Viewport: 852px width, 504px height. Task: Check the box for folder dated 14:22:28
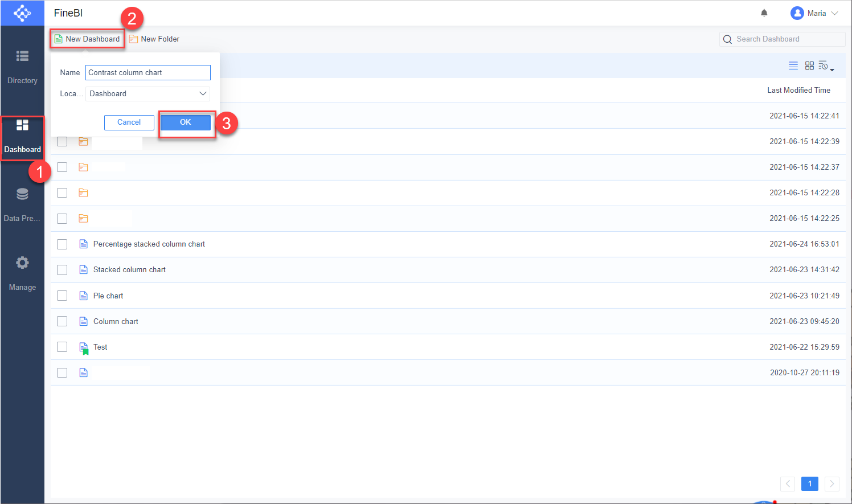point(62,192)
